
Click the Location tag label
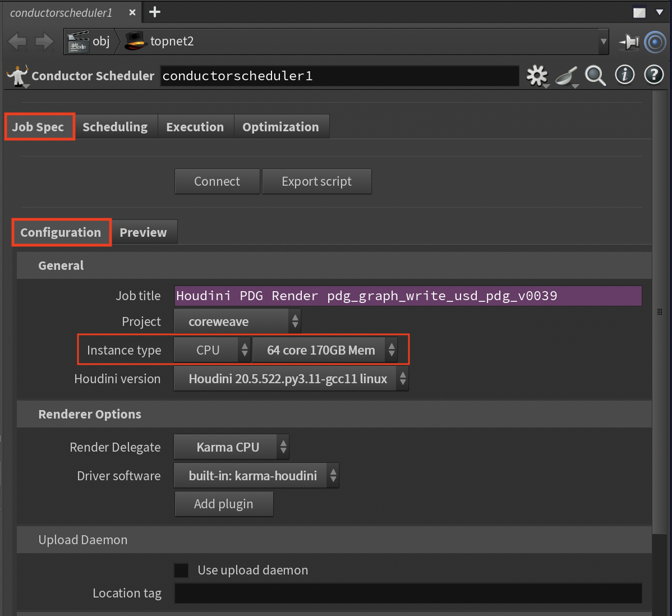point(127,594)
